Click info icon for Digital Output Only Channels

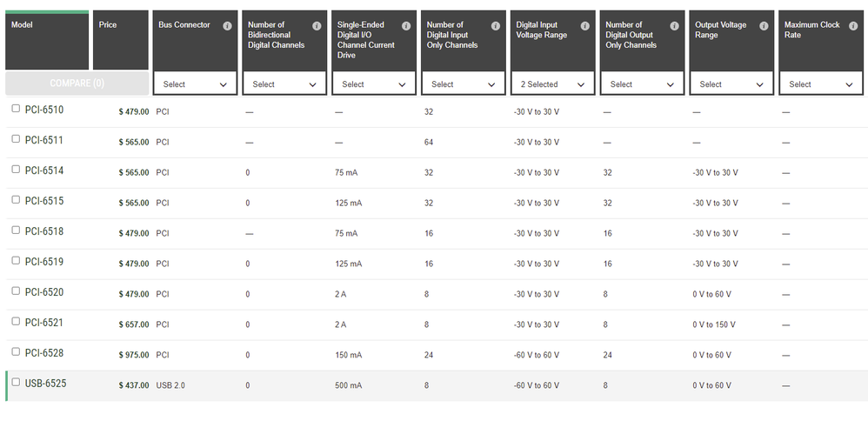(x=675, y=26)
